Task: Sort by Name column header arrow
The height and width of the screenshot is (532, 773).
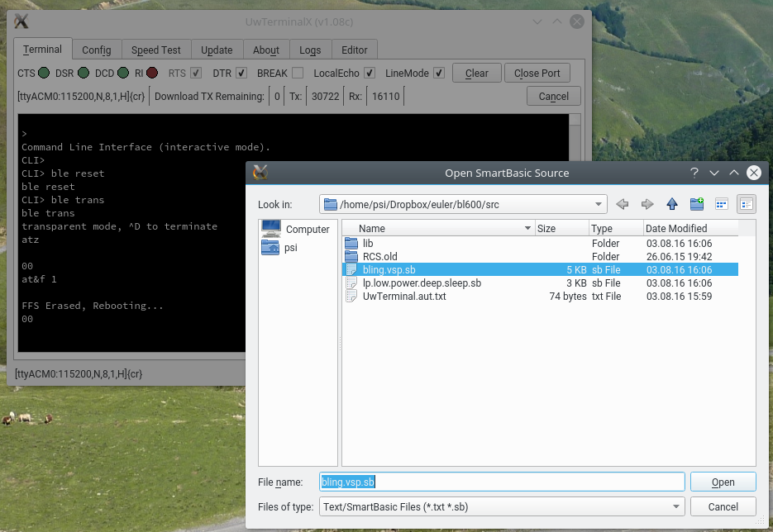Action: click(527, 228)
